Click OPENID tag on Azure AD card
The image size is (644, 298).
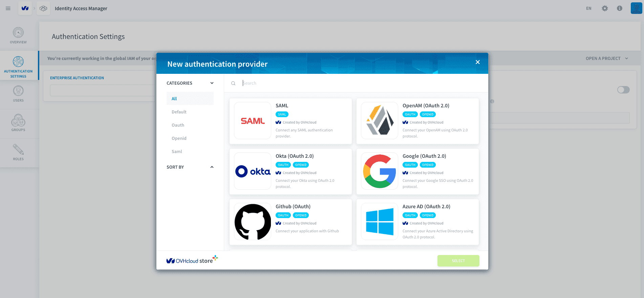pyautogui.click(x=428, y=215)
